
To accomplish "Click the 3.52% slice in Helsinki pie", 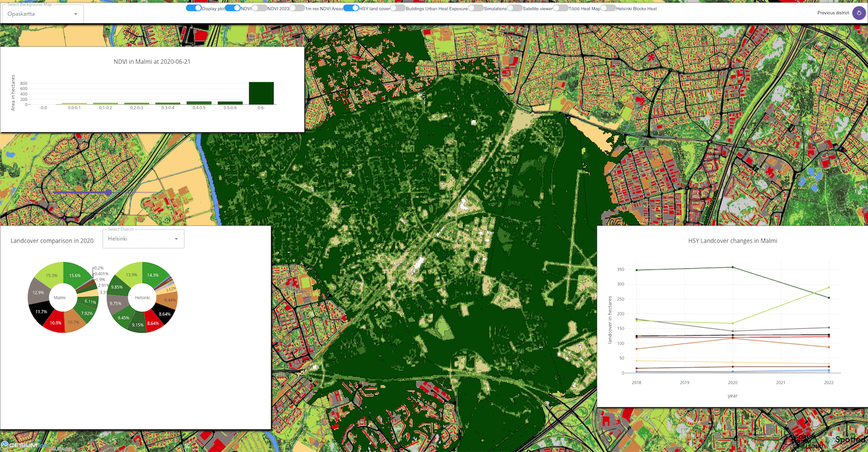I will click(x=171, y=288).
